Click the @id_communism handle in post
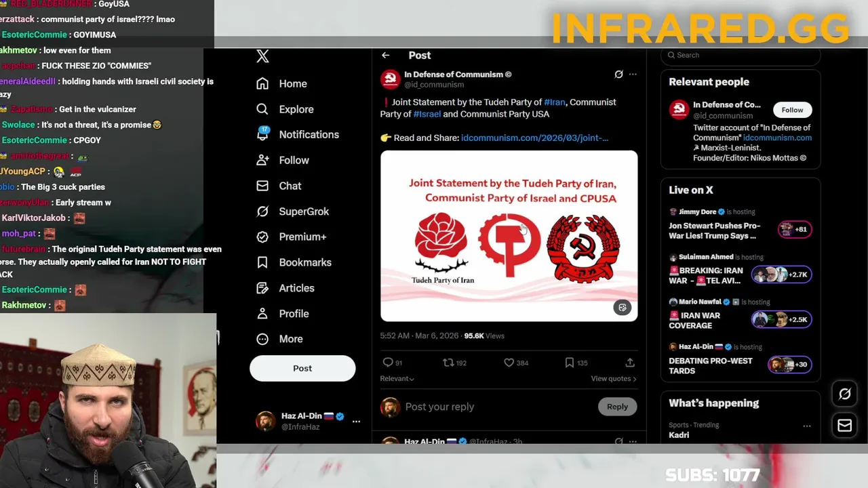 pyautogui.click(x=434, y=85)
